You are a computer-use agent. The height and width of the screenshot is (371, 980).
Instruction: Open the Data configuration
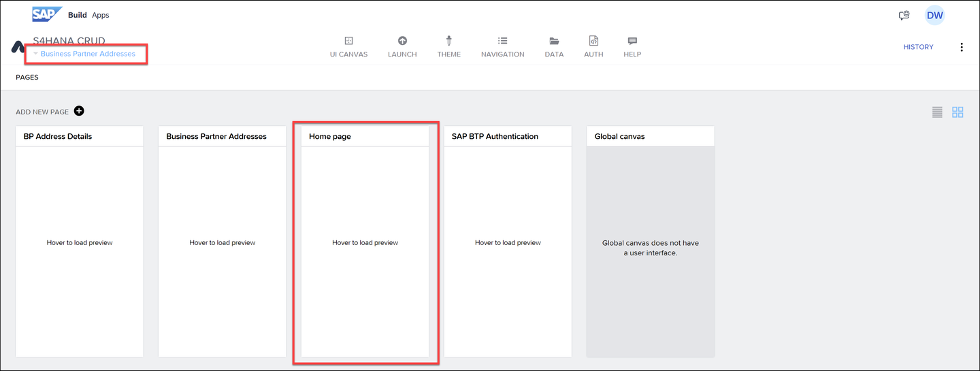[554, 47]
